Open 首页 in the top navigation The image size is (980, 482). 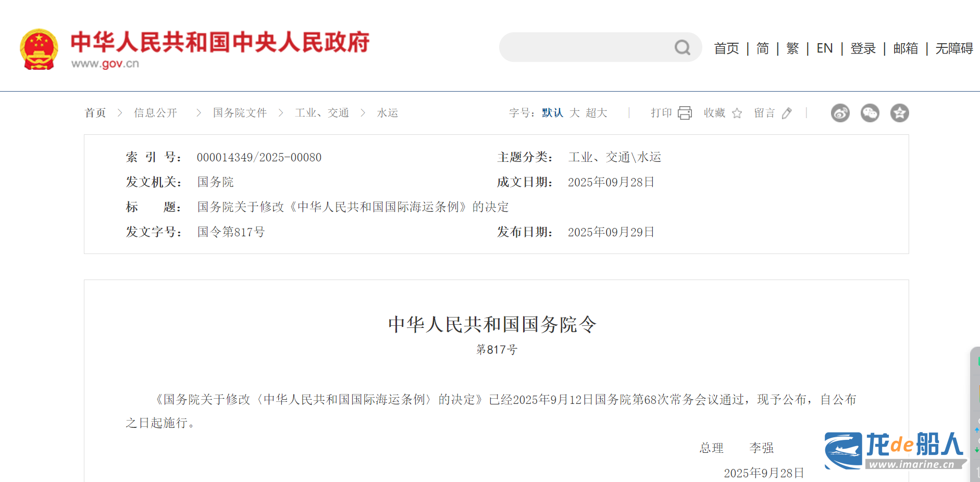pos(726,48)
